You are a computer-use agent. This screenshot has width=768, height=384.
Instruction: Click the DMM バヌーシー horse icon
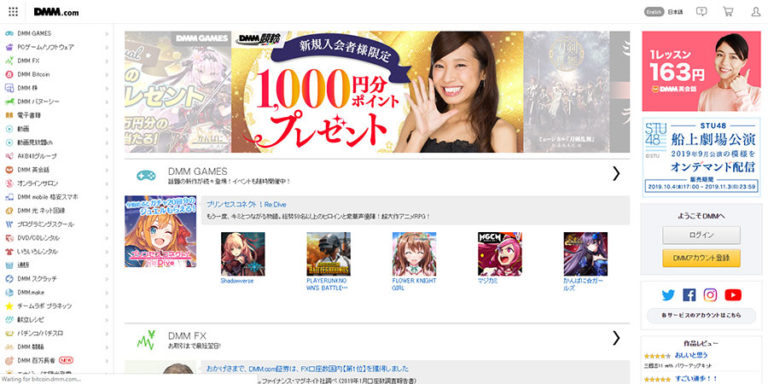9,101
